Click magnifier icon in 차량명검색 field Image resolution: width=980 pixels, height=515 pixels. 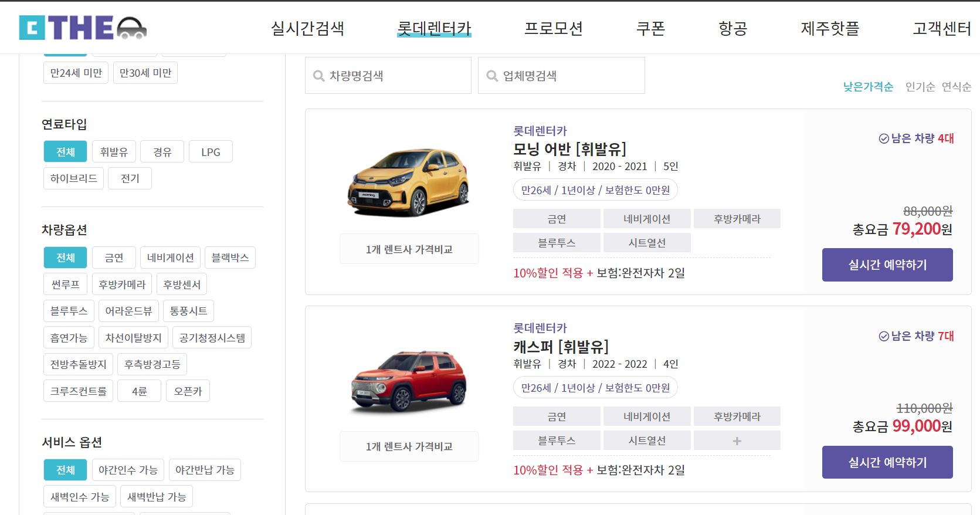click(318, 76)
